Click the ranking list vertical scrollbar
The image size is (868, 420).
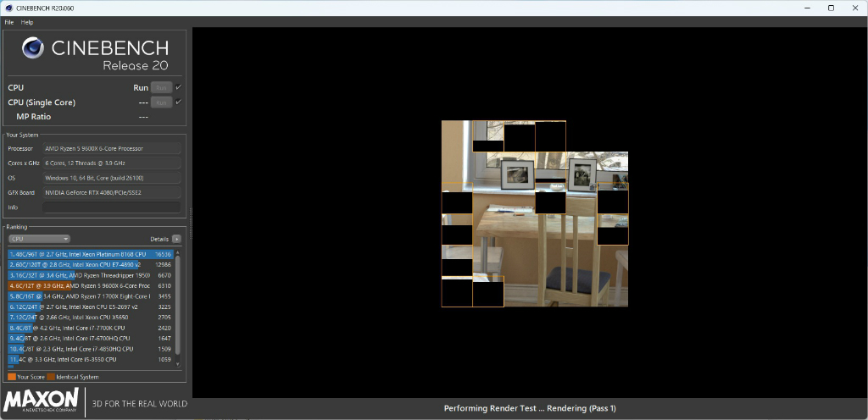178,304
